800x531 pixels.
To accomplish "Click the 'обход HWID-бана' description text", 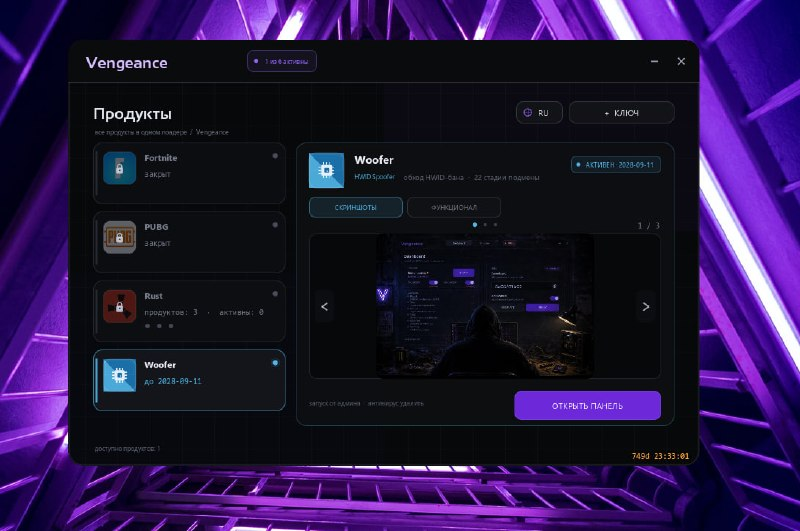I will coord(434,178).
